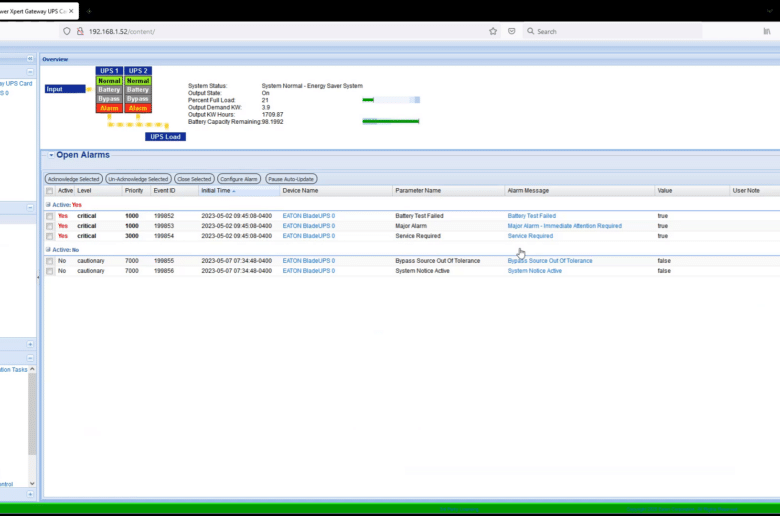
Task: Collapse the left sidebar with double-arrow icon
Action: click(x=30, y=59)
